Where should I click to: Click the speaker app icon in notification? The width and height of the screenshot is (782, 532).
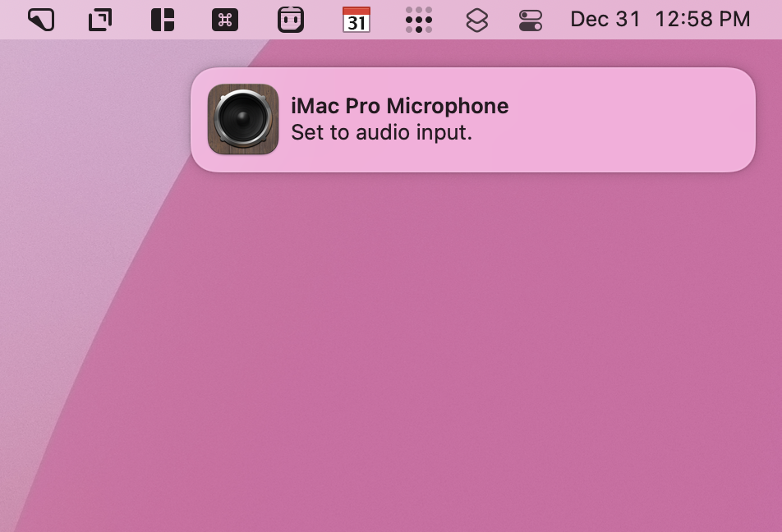coord(243,119)
